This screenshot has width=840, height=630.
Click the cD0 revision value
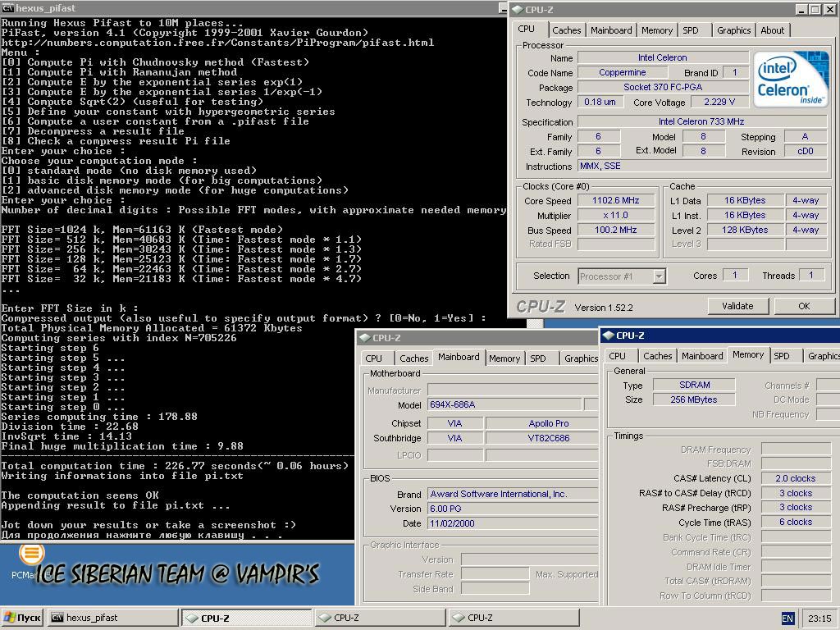tap(806, 151)
